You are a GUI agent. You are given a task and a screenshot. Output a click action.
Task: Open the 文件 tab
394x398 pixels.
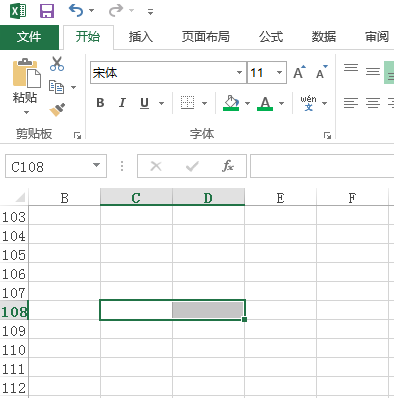click(x=29, y=37)
